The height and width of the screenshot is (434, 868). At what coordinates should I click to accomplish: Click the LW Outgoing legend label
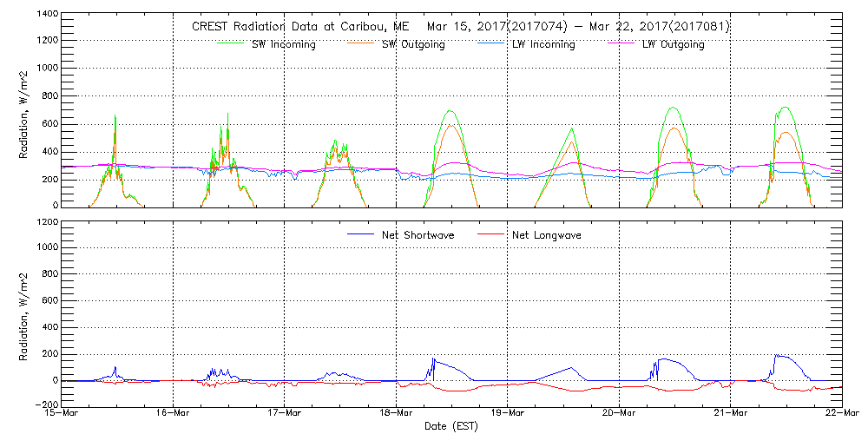[x=673, y=44]
